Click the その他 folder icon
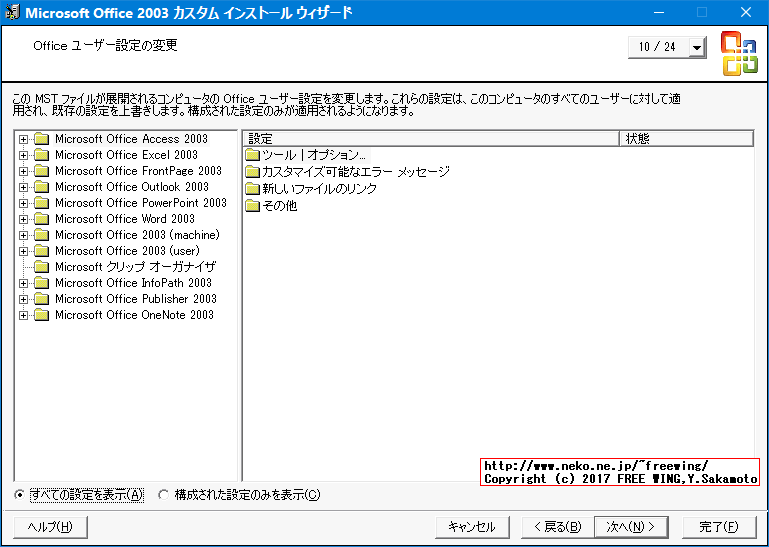Image resolution: width=769 pixels, height=547 pixels. coord(253,206)
